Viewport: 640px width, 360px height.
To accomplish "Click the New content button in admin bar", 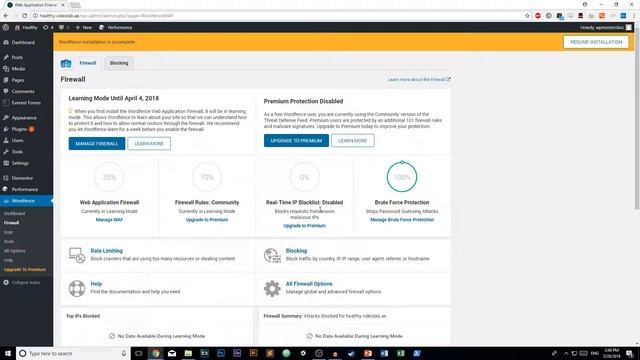I will pyautogui.click(x=84, y=27).
